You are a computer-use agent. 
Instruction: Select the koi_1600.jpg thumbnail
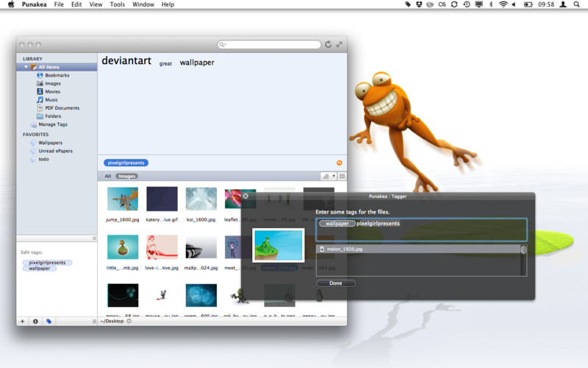tap(200, 199)
